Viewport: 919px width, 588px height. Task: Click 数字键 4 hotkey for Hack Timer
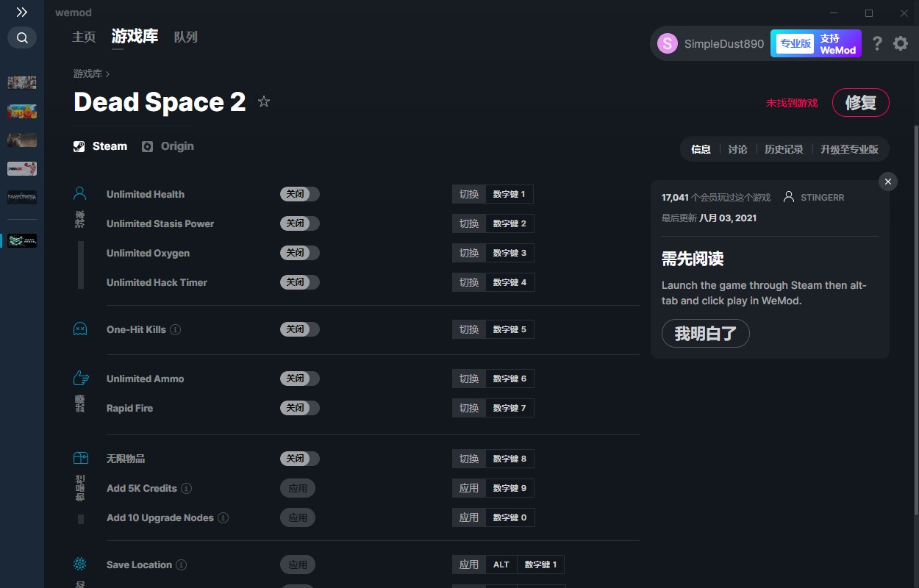(509, 282)
